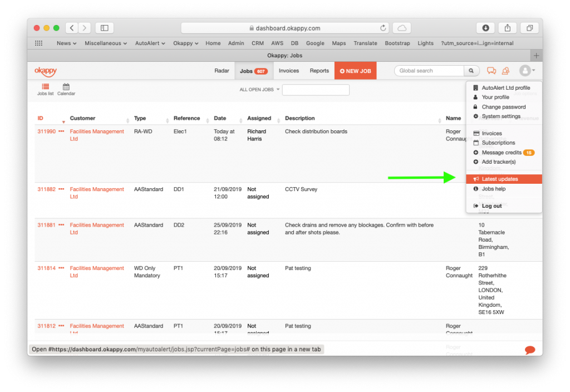Open the AutoAlert bookmarks dropdown
570x392 pixels.
150,43
